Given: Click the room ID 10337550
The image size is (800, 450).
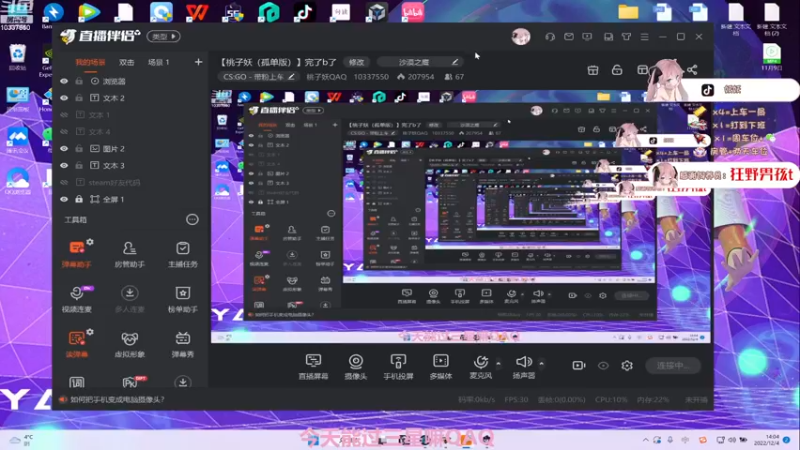Looking at the screenshot, I should click(371, 77).
